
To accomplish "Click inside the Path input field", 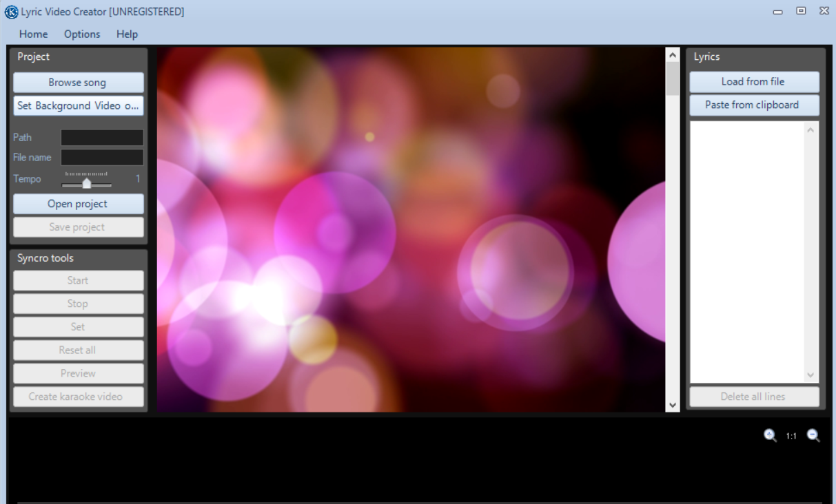I will (101, 137).
